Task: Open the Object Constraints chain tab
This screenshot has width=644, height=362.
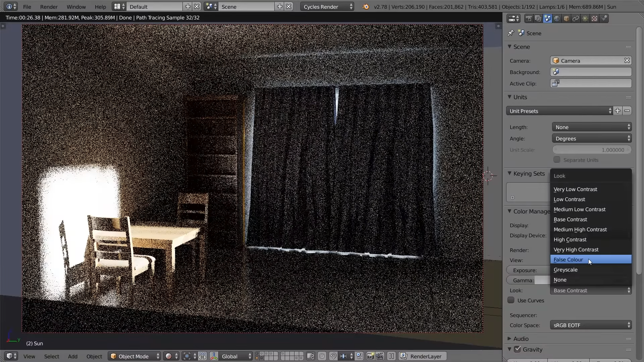Action: (x=576, y=19)
